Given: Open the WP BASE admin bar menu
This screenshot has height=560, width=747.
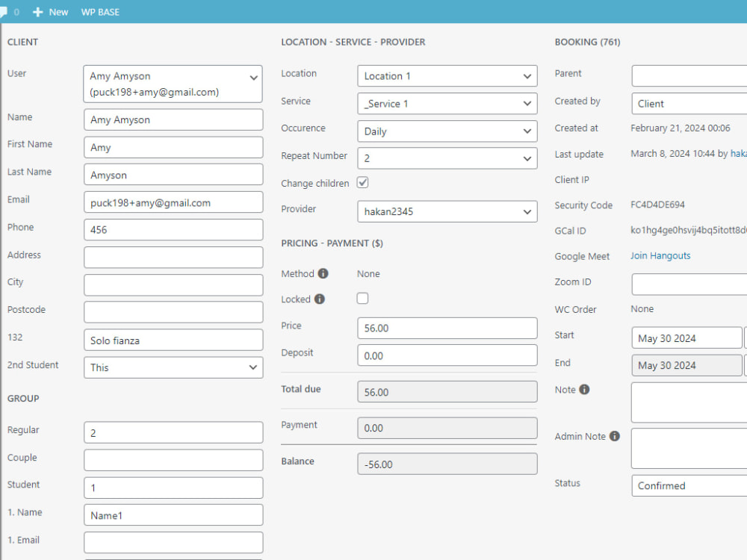Looking at the screenshot, I should point(100,11).
